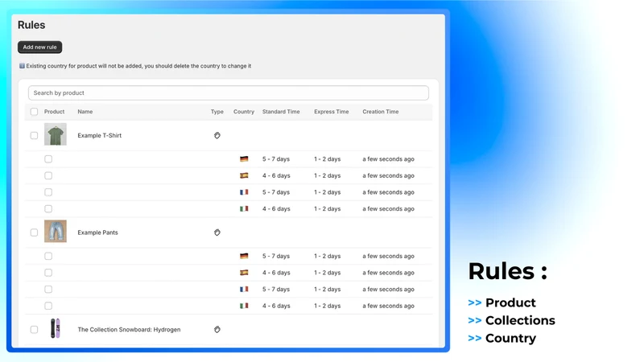Click the tag type icon for Example T-Shirt
Viewport: 644px width, 362px height.
(217, 135)
